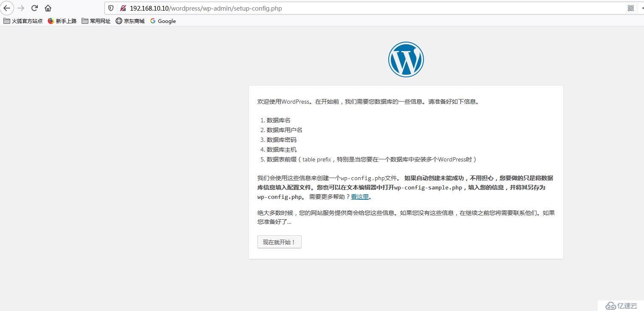Click the wp-config-sample.php filename text
644x311 pixels.
point(428,187)
